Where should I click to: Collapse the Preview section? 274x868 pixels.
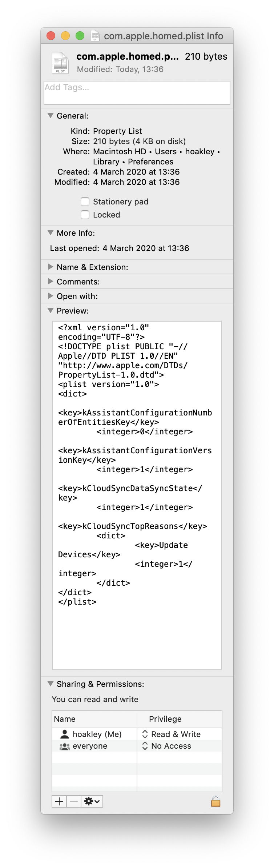pyautogui.click(x=51, y=311)
